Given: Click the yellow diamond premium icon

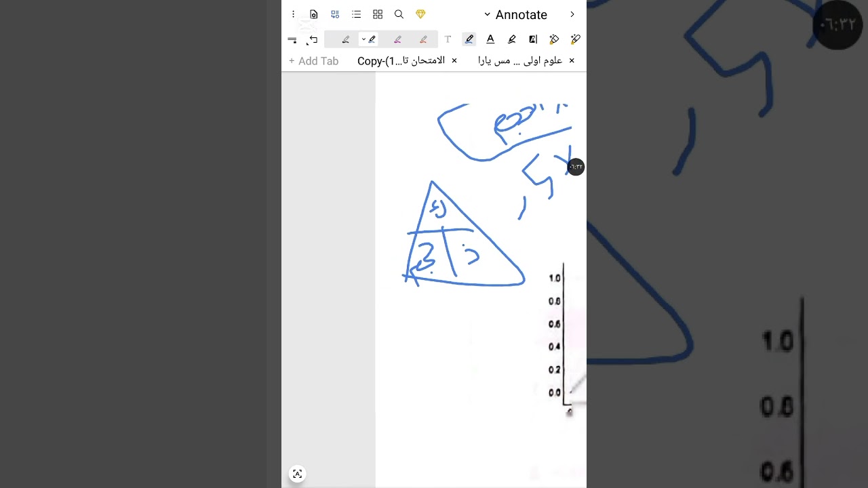Looking at the screenshot, I should (x=420, y=14).
